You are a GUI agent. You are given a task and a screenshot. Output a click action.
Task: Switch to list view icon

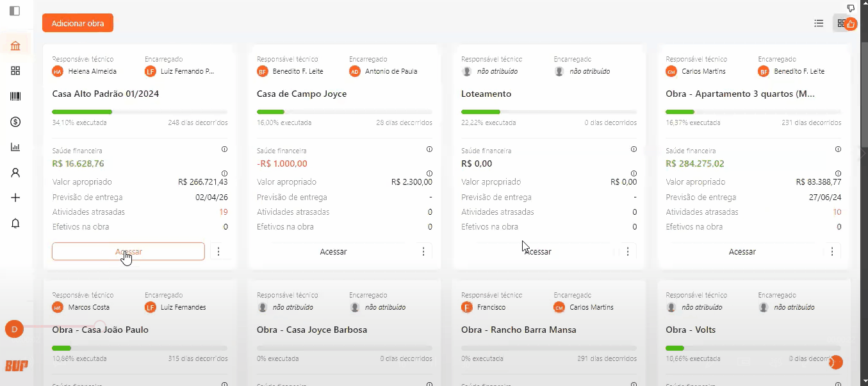pyautogui.click(x=819, y=23)
